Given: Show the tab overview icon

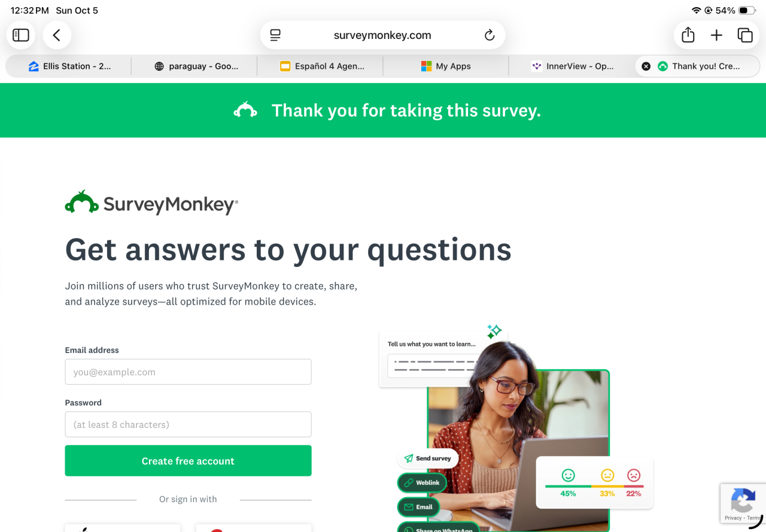Looking at the screenshot, I should (x=745, y=35).
